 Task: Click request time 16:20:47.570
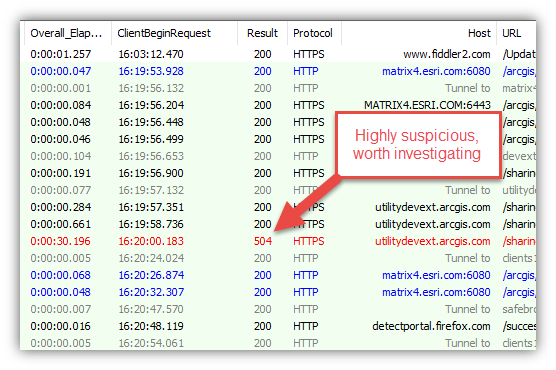pyautogui.click(x=151, y=310)
